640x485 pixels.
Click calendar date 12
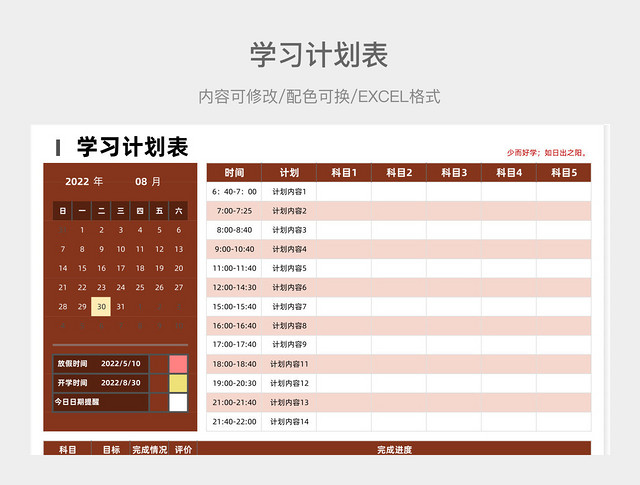(159, 249)
